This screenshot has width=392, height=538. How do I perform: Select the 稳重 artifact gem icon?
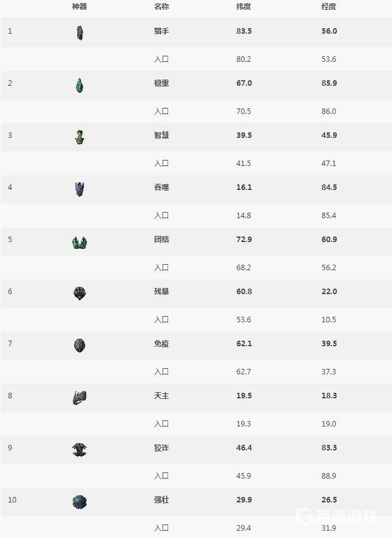coord(79,85)
